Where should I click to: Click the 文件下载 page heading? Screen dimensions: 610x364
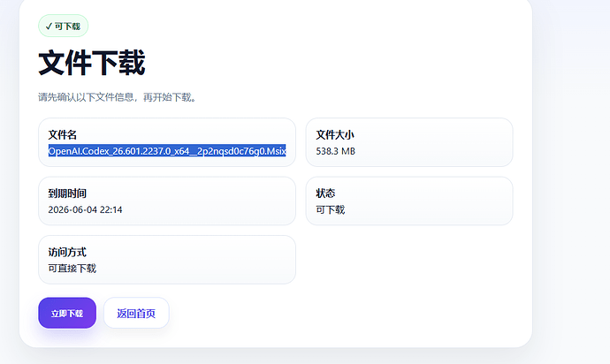coord(92,63)
